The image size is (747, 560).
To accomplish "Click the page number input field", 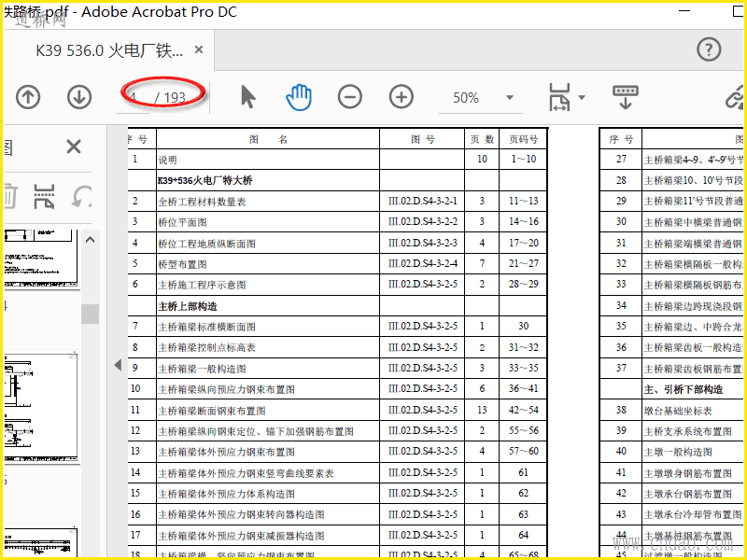I will tap(134, 98).
